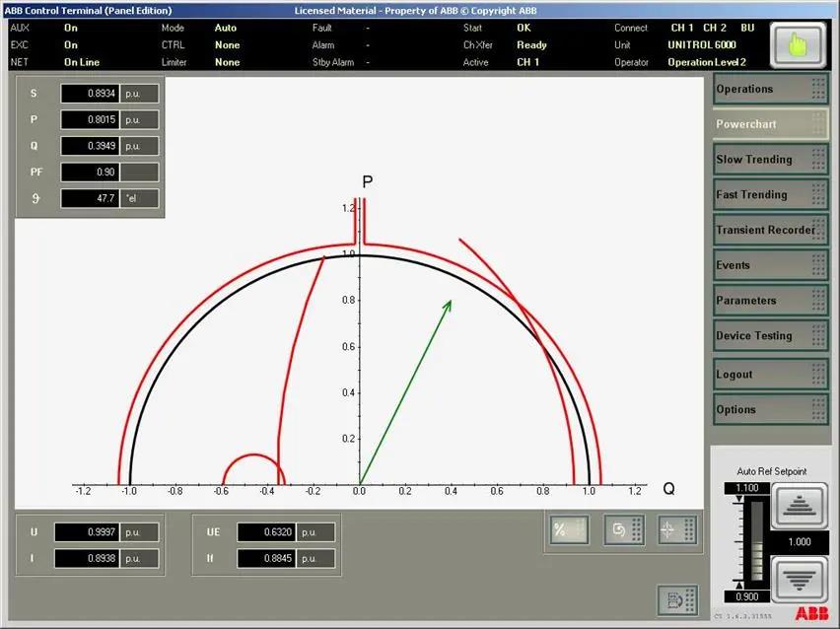Viewport: 840px width, 629px height.
Task: Click the UE value 0.6320 field
Action: 266,532
